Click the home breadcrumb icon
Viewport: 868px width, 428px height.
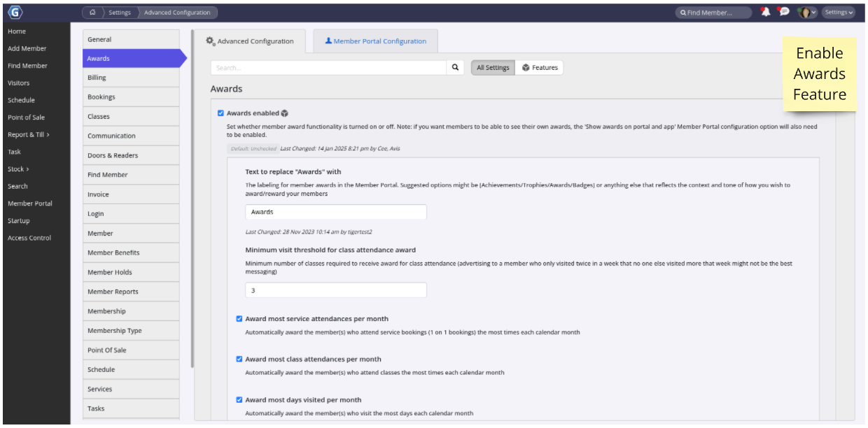point(92,13)
